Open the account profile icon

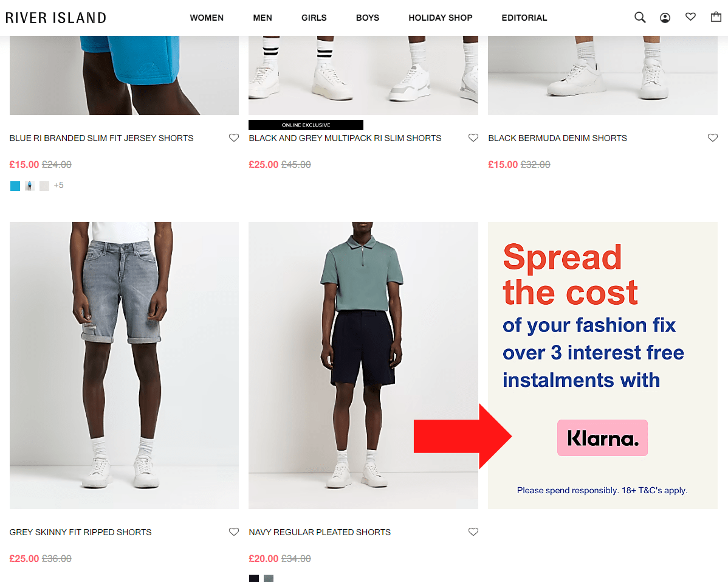665,18
